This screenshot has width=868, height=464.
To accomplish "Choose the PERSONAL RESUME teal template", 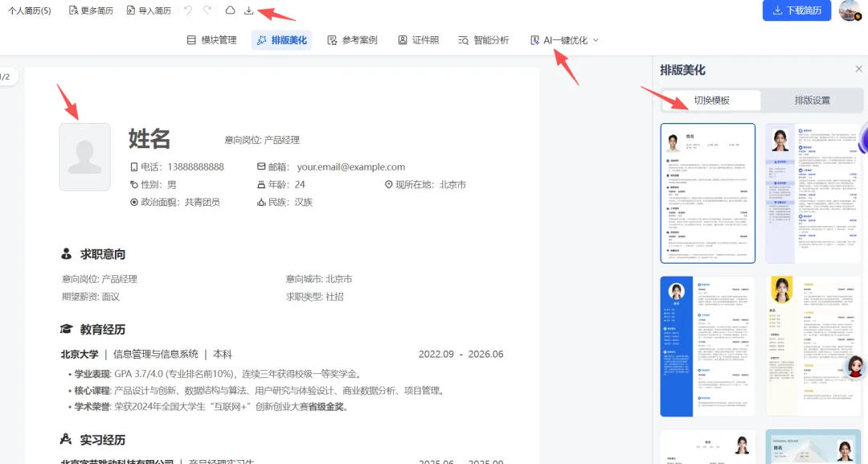I will pos(813,447).
